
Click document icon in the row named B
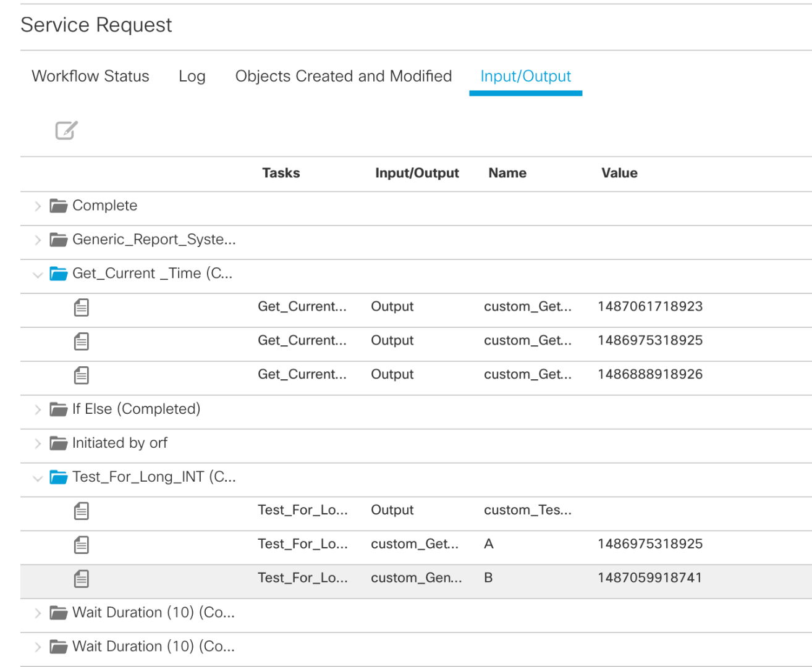[x=82, y=579]
